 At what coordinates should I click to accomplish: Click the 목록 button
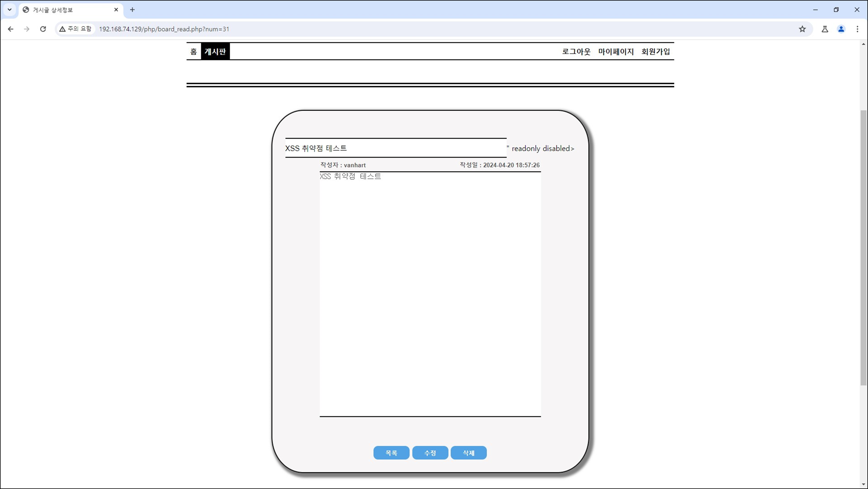[x=391, y=453]
